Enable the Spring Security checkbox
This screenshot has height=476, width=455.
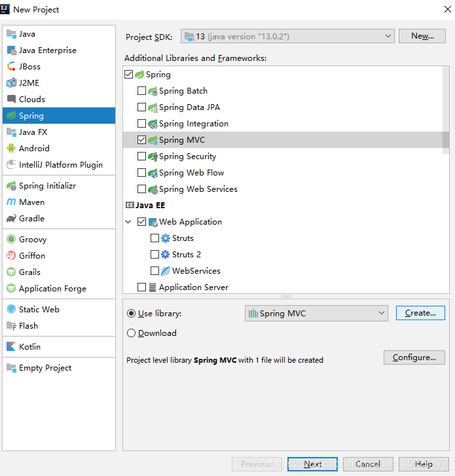142,156
